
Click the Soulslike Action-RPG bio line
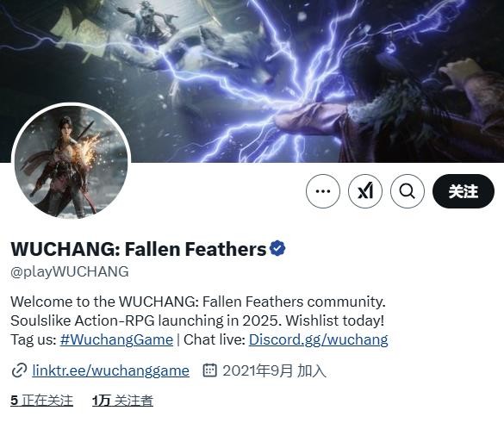(x=197, y=320)
